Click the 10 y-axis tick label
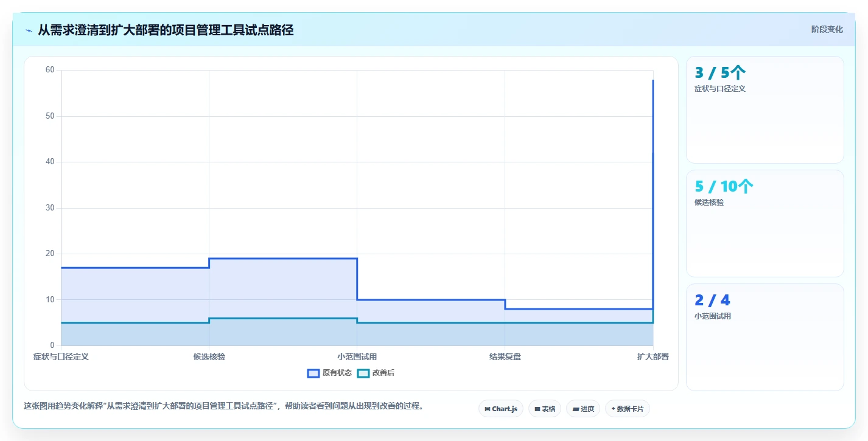The image size is (868, 441). pos(50,300)
